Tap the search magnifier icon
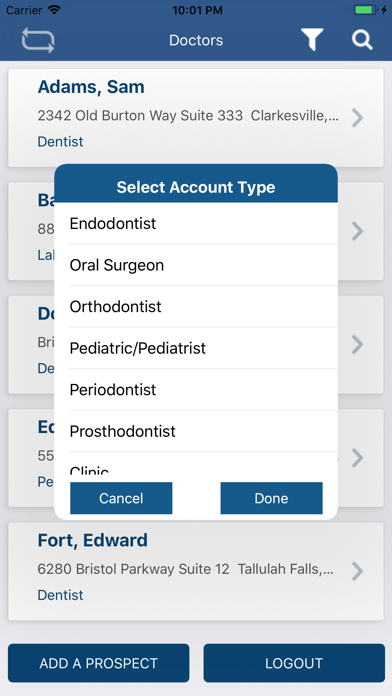The width and height of the screenshot is (392, 696). coord(362,40)
